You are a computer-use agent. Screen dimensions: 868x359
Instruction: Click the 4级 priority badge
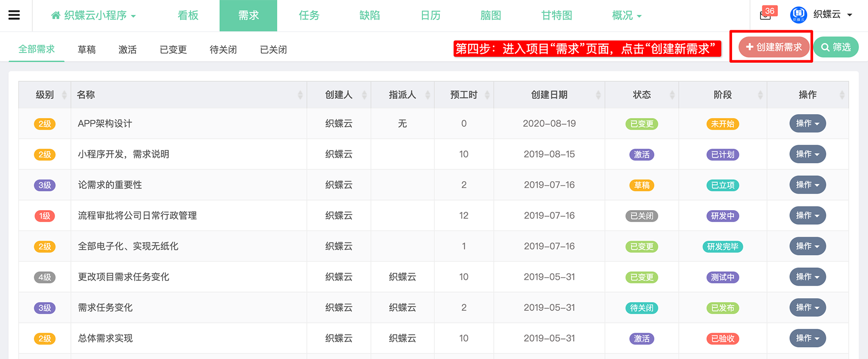click(45, 277)
